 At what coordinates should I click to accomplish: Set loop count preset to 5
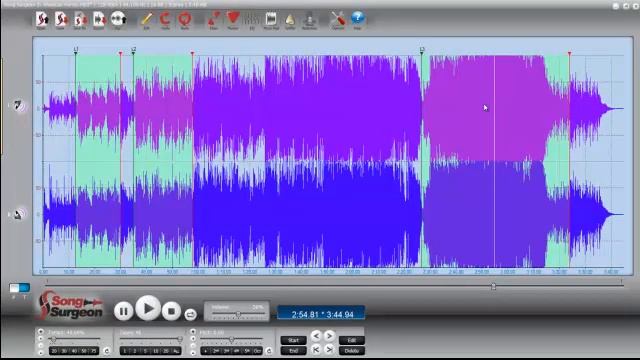(x=145, y=351)
